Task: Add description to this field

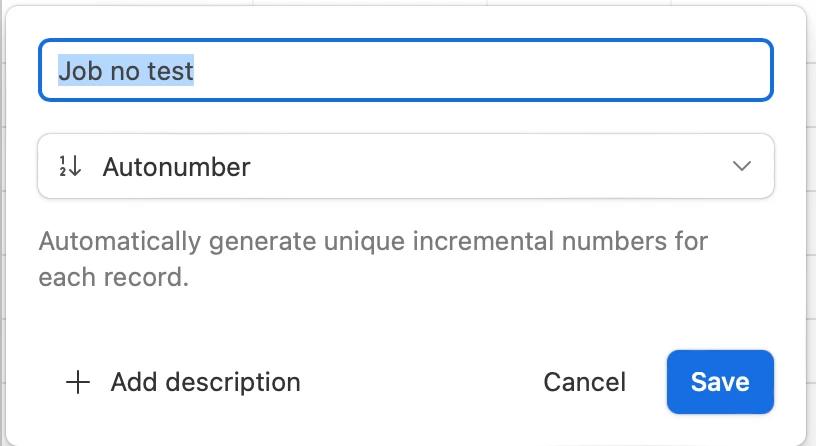Action: tap(183, 382)
